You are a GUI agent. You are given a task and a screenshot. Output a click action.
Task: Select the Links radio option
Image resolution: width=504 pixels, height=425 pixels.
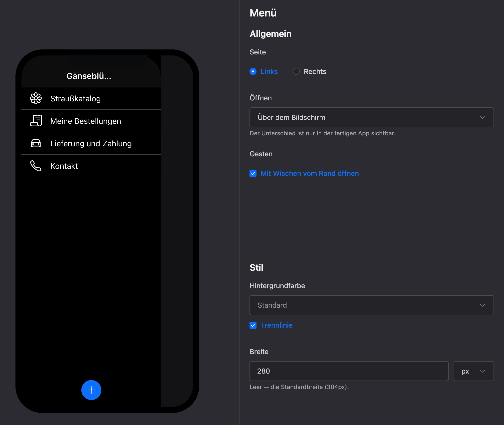click(253, 71)
